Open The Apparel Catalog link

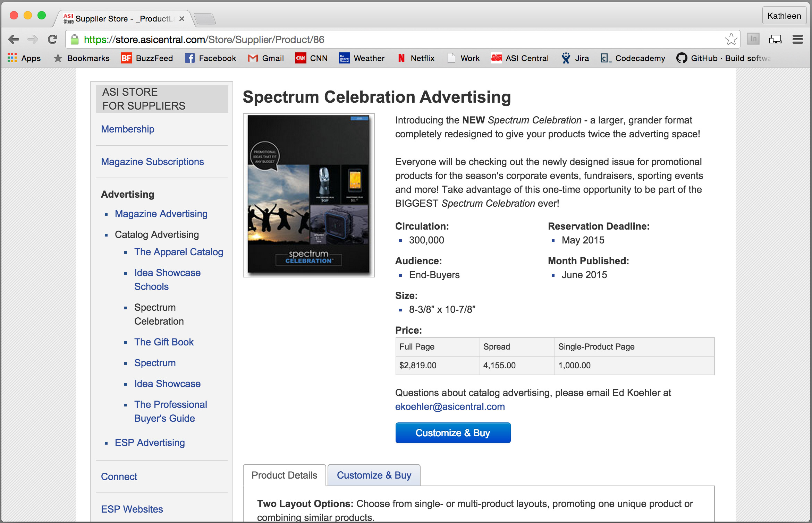(179, 252)
